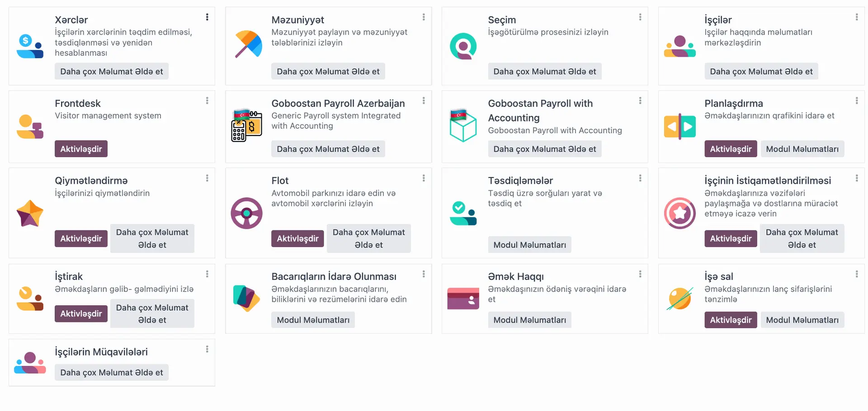
Task: Click Aktivləşdir for Planlaşdırma
Action: [x=731, y=149]
